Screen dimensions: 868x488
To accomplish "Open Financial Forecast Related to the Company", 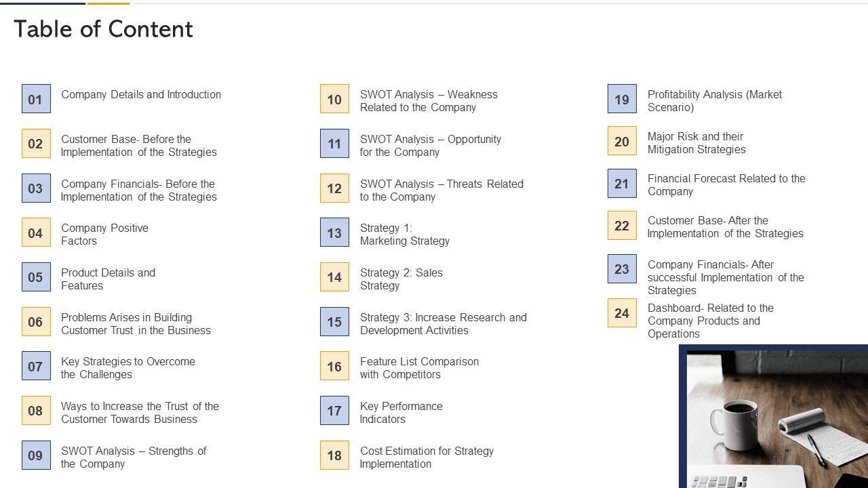I will coord(726,185).
